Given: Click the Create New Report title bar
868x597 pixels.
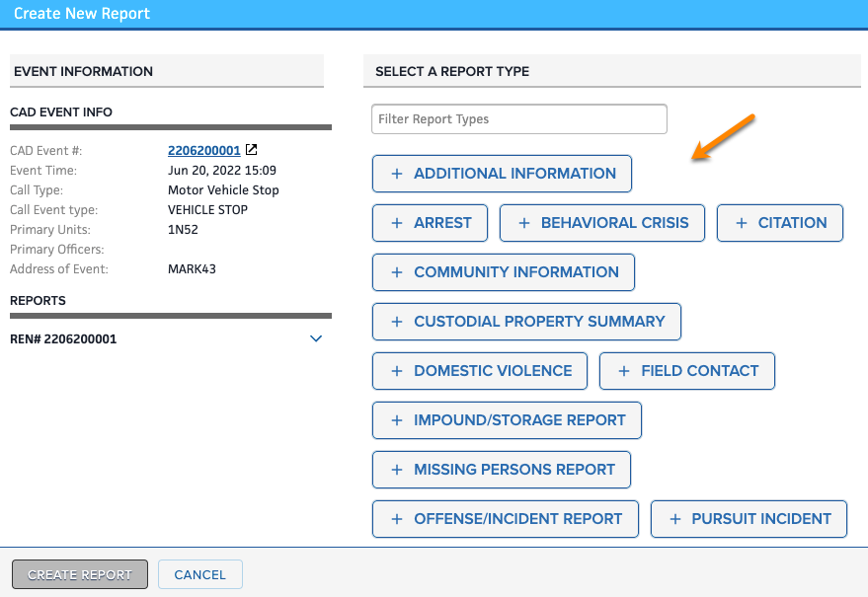Looking at the screenshot, I should tap(434, 14).
